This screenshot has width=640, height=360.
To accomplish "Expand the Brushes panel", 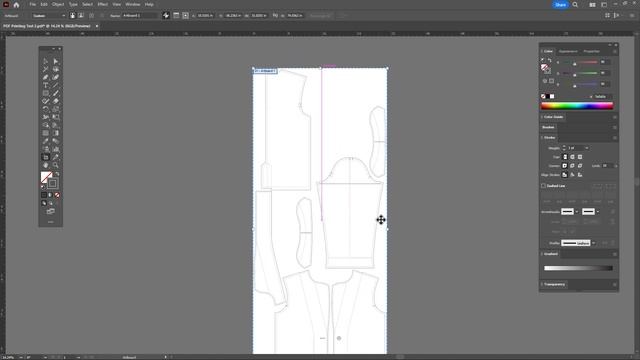I will 548,127.
